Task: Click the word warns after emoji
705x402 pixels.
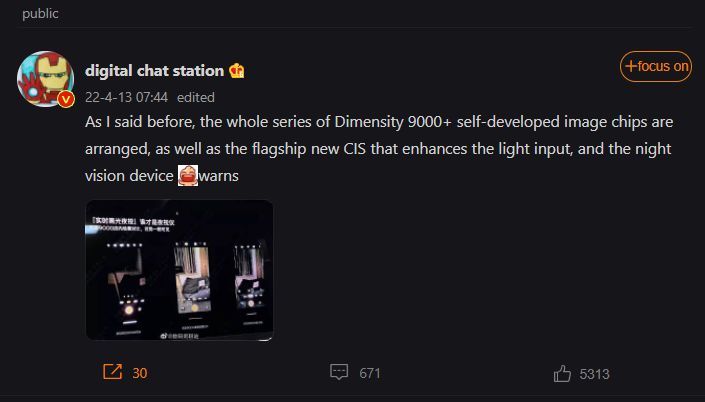Action: [219, 176]
